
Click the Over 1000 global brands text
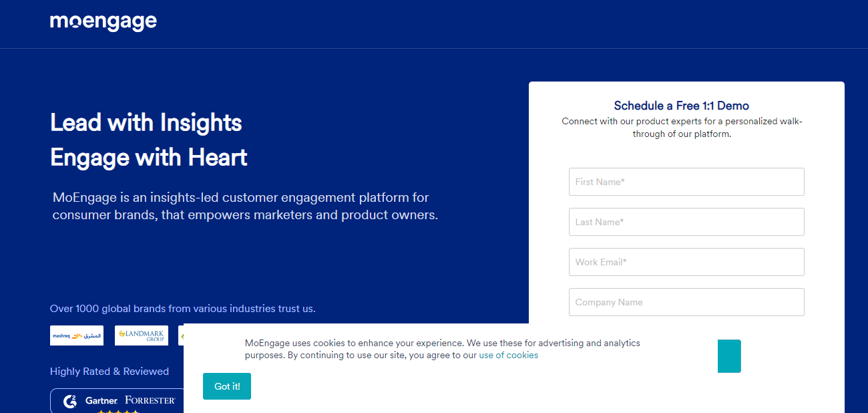(183, 309)
